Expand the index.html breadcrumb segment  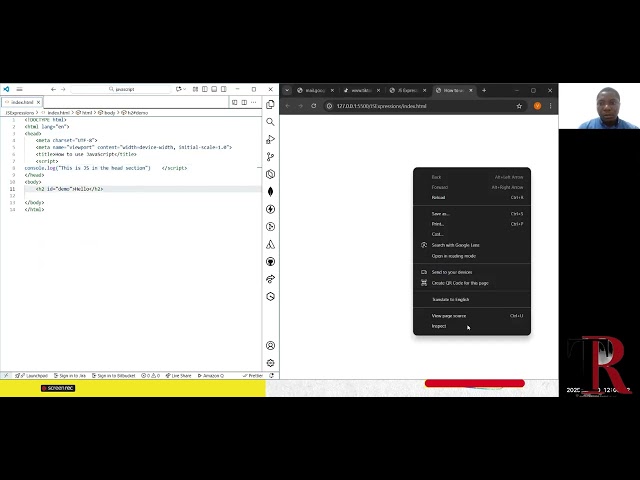pyautogui.click(x=56, y=113)
